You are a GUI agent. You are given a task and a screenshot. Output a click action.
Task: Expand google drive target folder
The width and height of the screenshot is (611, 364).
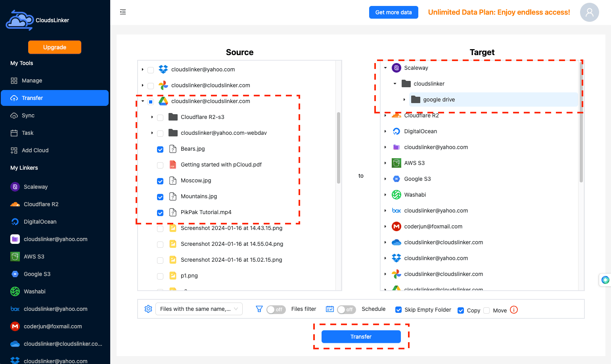coord(404,100)
